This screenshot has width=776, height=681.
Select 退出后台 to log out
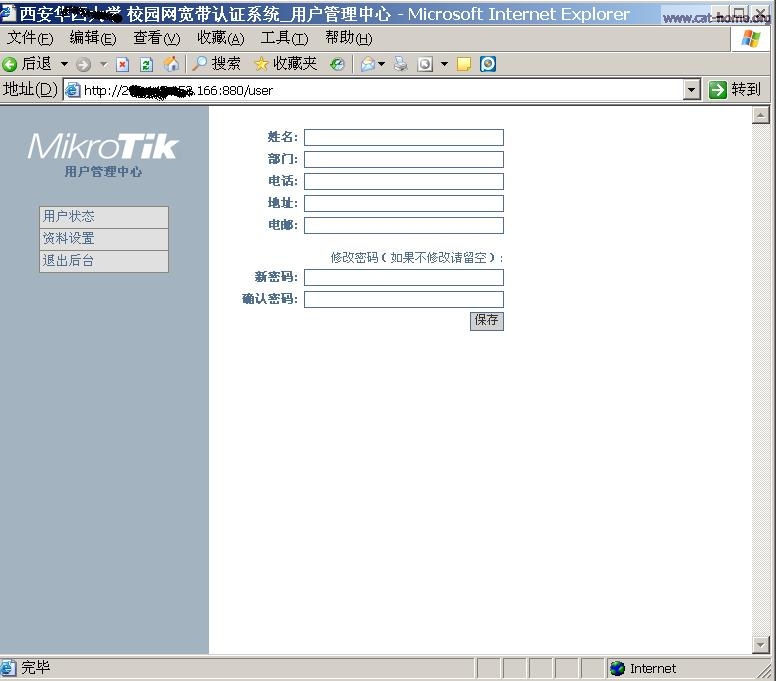click(x=104, y=261)
